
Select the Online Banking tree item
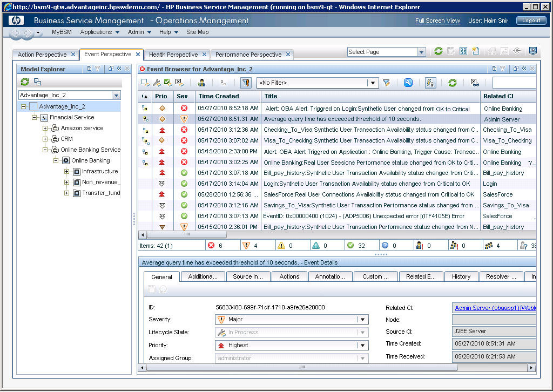tap(91, 161)
